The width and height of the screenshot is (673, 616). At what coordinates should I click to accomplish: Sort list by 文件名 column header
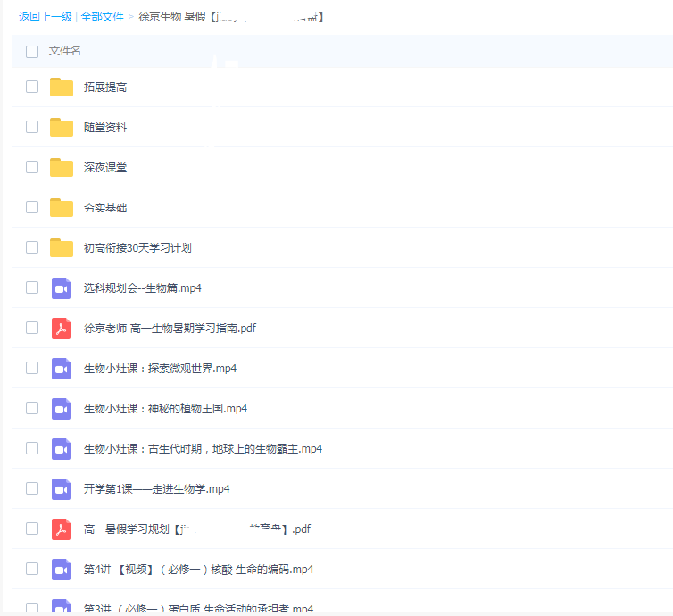coord(65,52)
